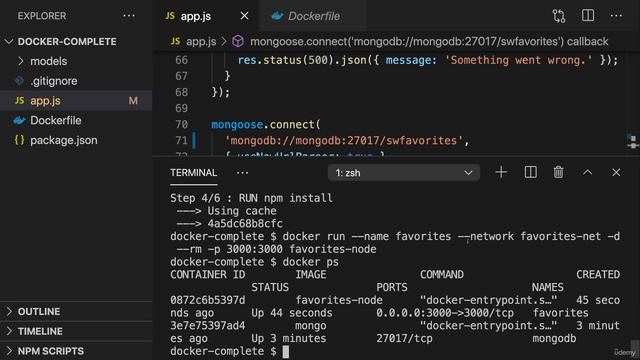
Task: Click mongoose.connect callback breadcrumb
Action: (429, 42)
